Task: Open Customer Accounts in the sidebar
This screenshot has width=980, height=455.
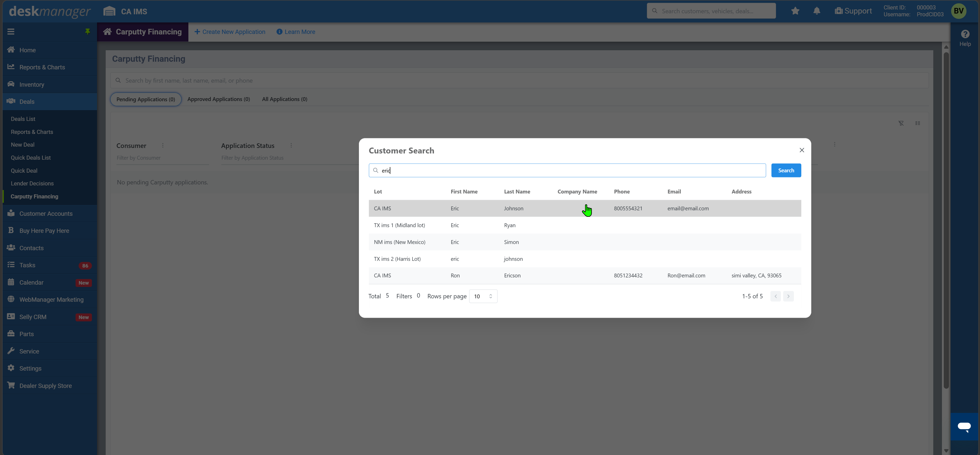Action: click(x=46, y=214)
